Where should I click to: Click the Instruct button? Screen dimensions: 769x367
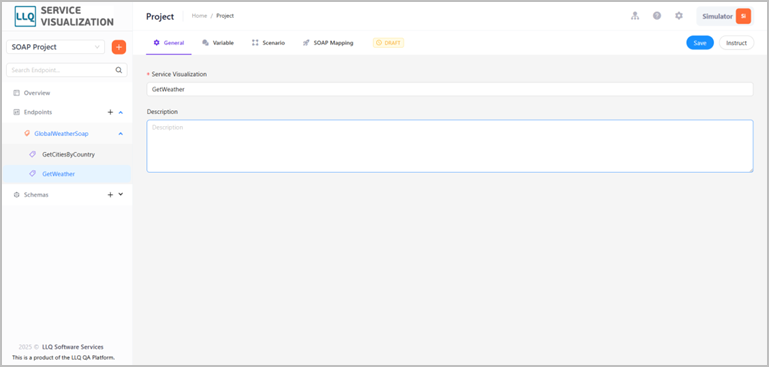pyautogui.click(x=736, y=43)
